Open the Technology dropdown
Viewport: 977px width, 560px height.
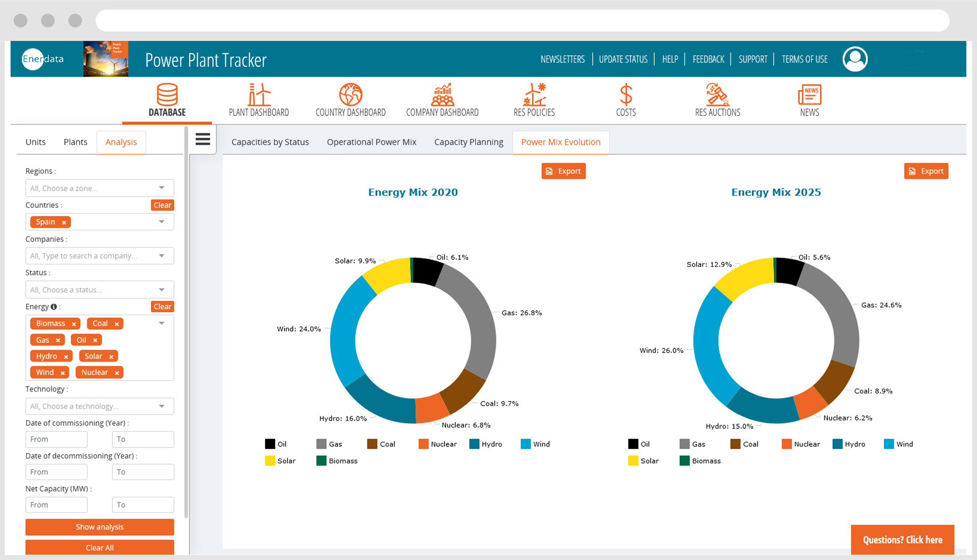(x=99, y=406)
